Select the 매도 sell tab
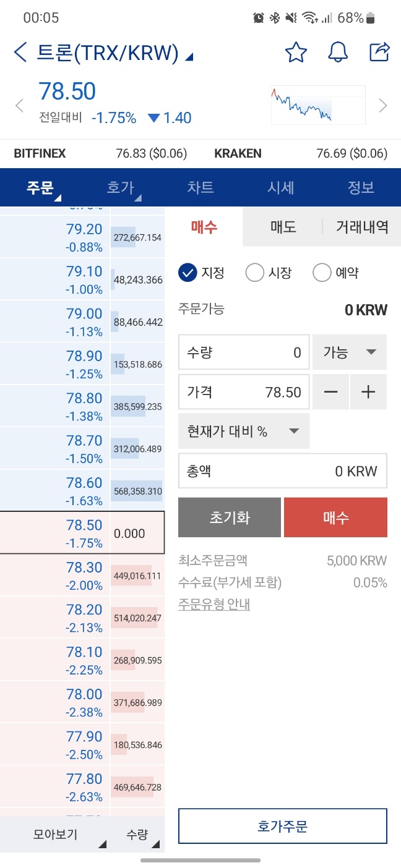This screenshot has height=868, width=401. [283, 227]
